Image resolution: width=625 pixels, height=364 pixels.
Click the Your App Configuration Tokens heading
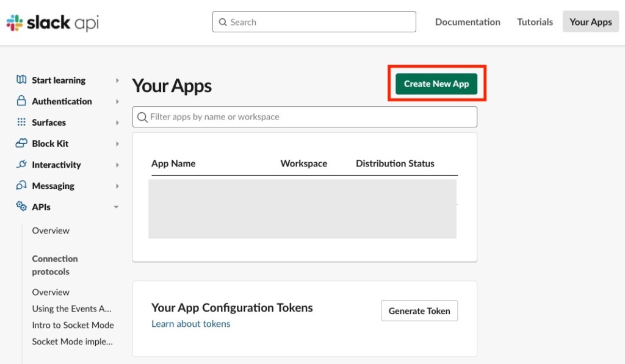(x=232, y=308)
